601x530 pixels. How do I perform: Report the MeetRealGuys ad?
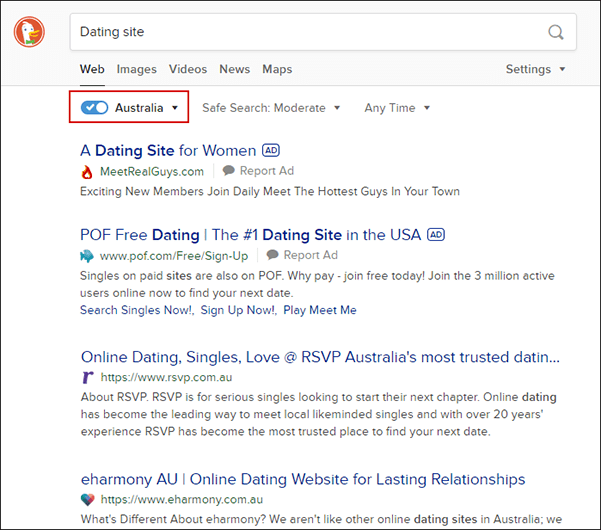(x=259, y=171)
